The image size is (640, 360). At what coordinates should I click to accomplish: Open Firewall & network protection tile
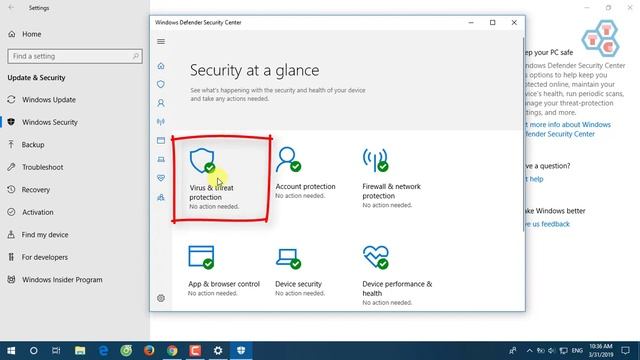[392, 178]
